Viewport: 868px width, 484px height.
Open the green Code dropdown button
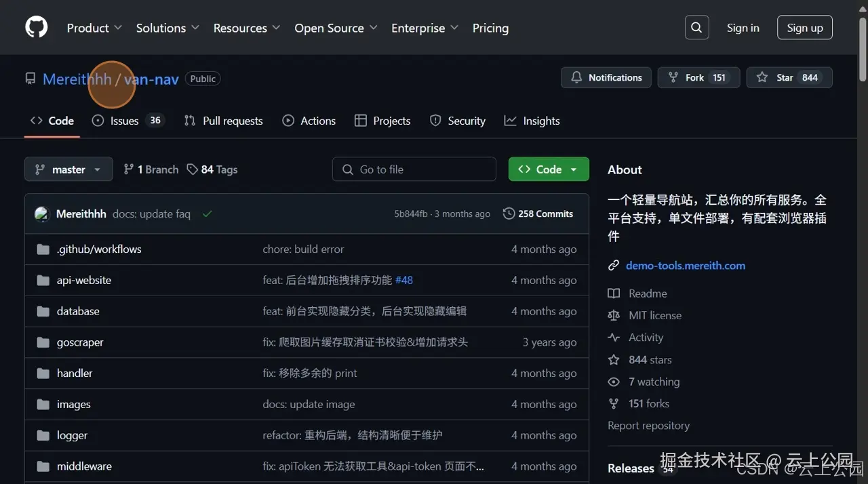(549, 169)
